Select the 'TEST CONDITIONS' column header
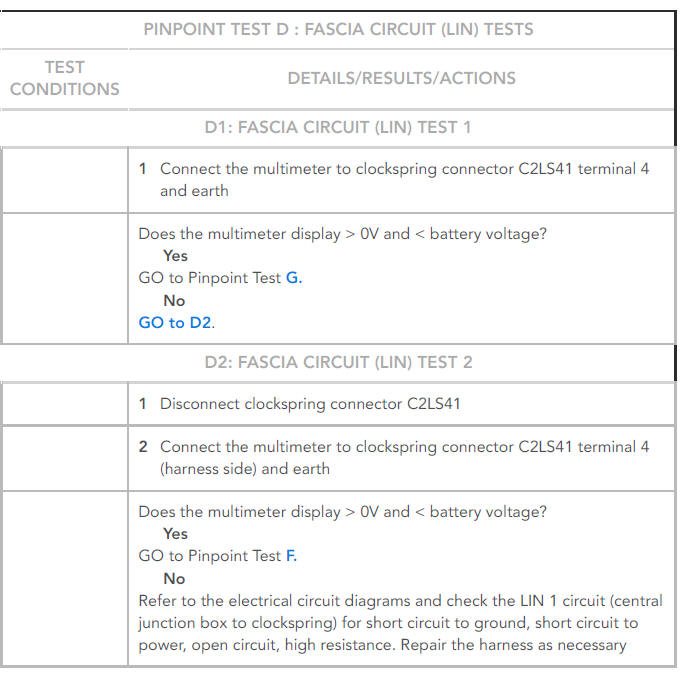 (65, 78)
